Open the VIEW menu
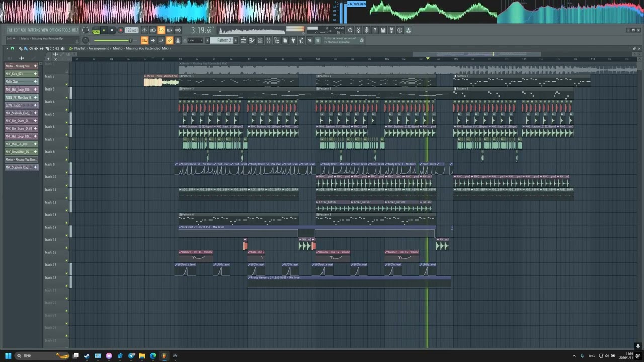Screen dimensions: 644x362 point(45,30)
